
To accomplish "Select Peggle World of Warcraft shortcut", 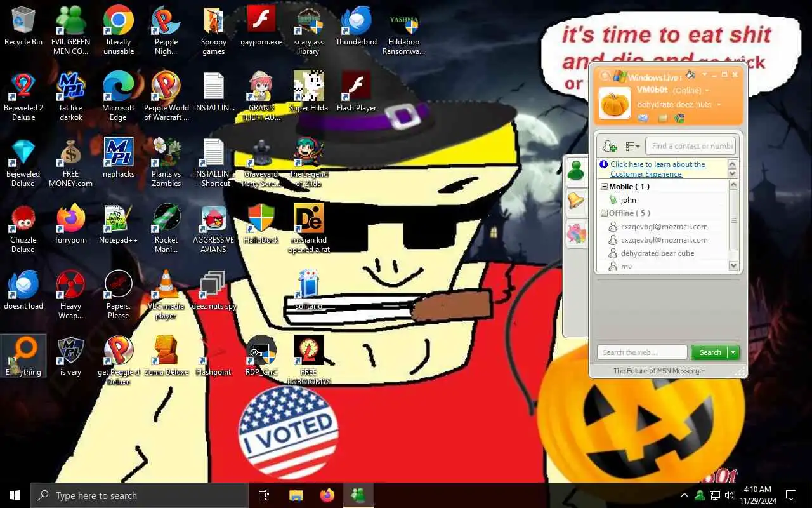I will pyautogui.click(x=166, y=96).
